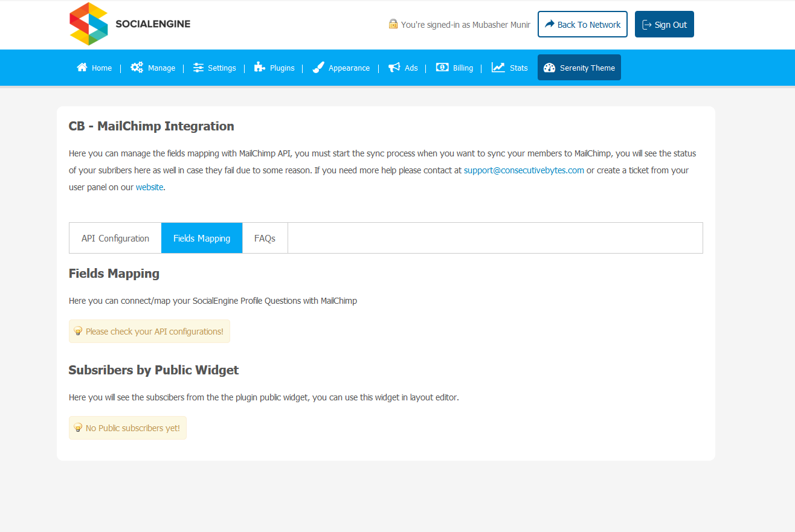The image size is (795, 532).
Task: Click the SocialEngine logo
Action: [130, 24]
